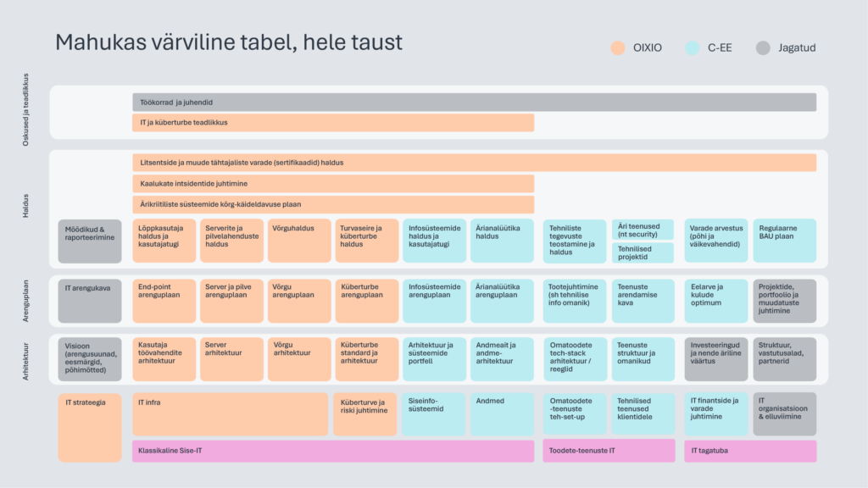Click the cyan C-EE legend circle

(690, 48)
